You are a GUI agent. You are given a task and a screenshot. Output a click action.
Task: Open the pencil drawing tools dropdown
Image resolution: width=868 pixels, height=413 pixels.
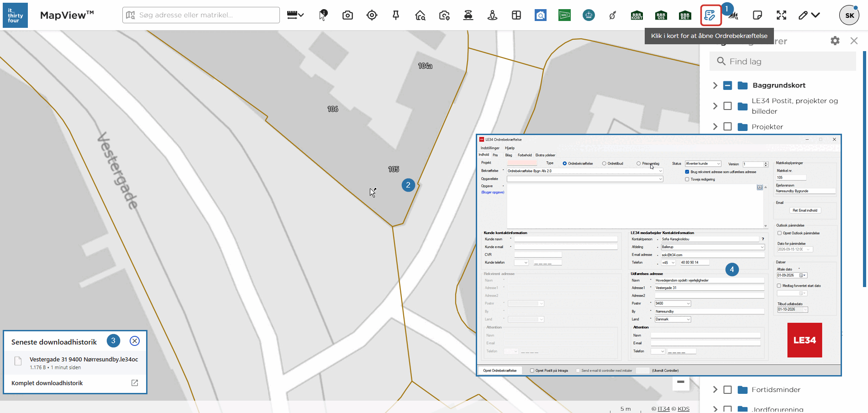click(809, 15)
